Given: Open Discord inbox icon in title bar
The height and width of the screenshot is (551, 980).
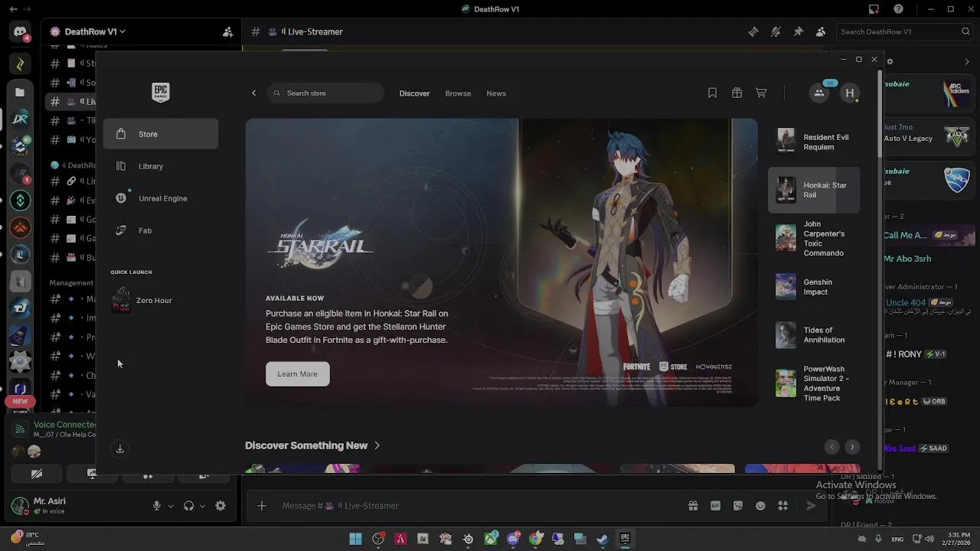Looking at the screenshot, I should (x=874, y=9).
